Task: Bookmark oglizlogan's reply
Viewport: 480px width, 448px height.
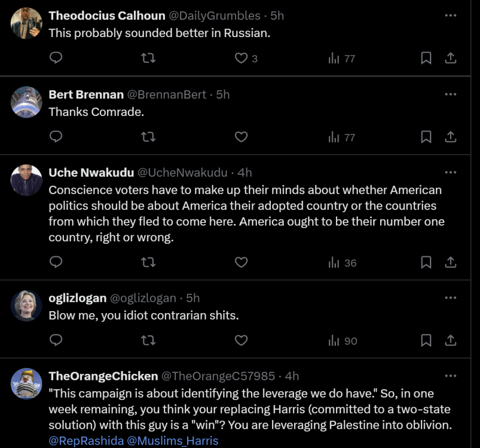Action: [426, 340]
